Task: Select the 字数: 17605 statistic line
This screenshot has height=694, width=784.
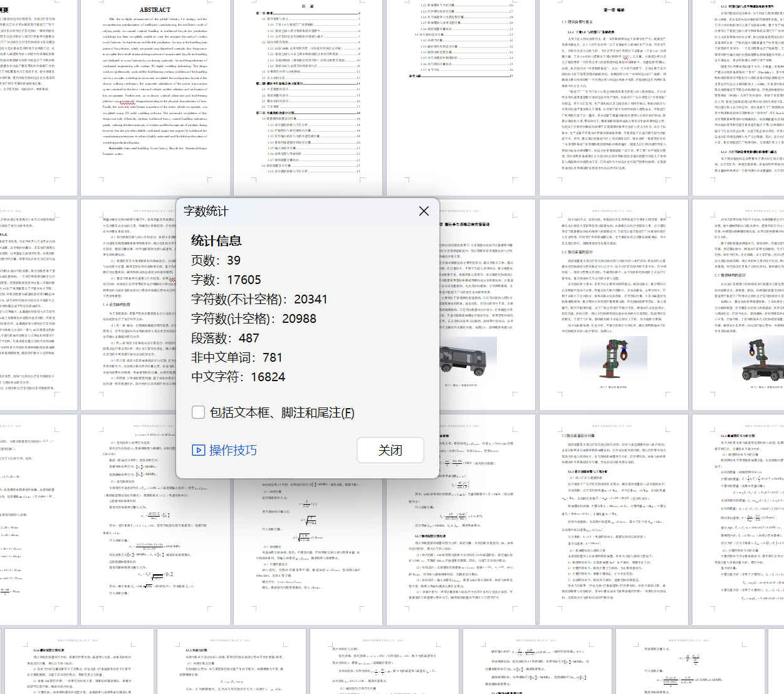Action: pyautogui.click(x=226, y=280)
